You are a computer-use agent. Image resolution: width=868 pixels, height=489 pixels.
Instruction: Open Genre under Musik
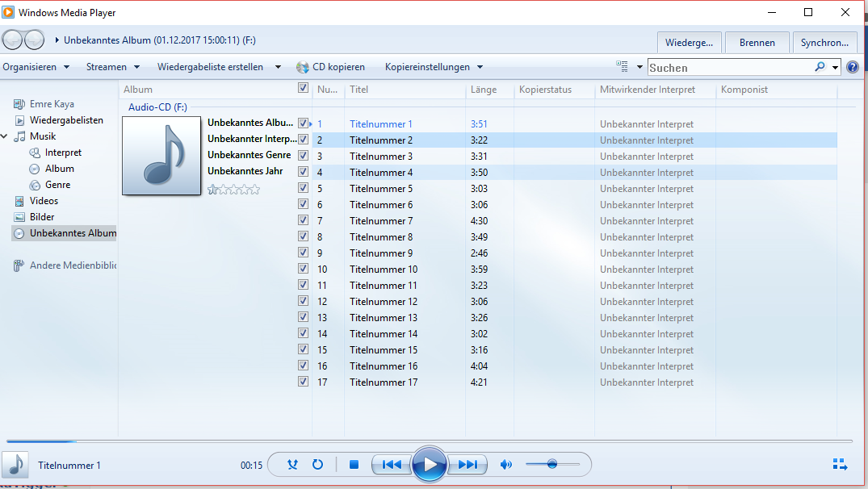(57, 184)
